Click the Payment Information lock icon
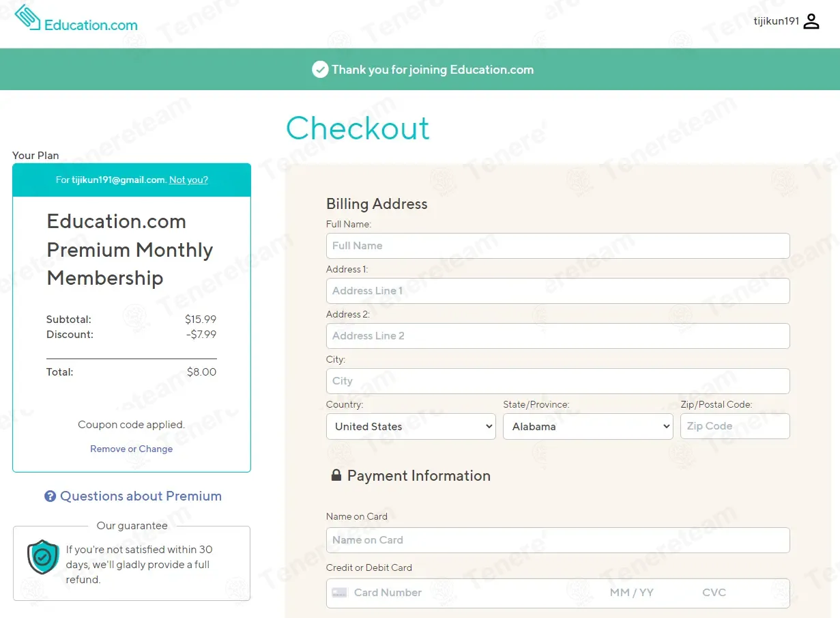The image size is (840, 618). pos(336,475)
